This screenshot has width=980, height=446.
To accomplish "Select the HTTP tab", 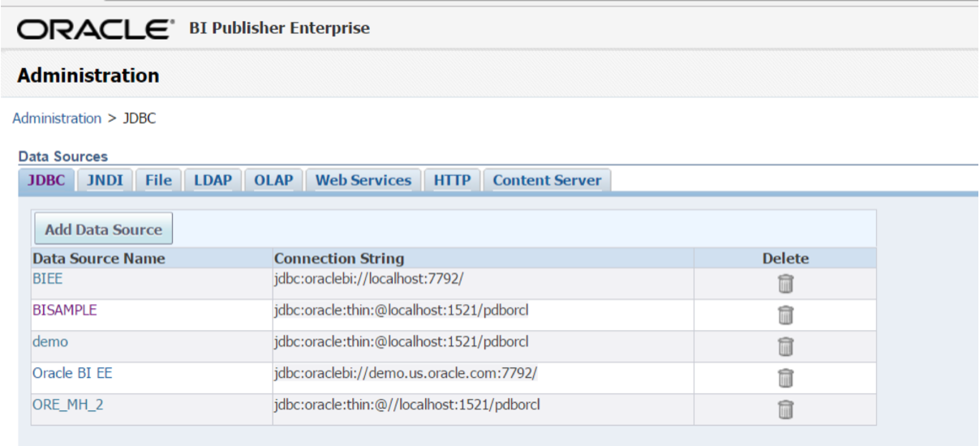I will [x=452, y=180].
